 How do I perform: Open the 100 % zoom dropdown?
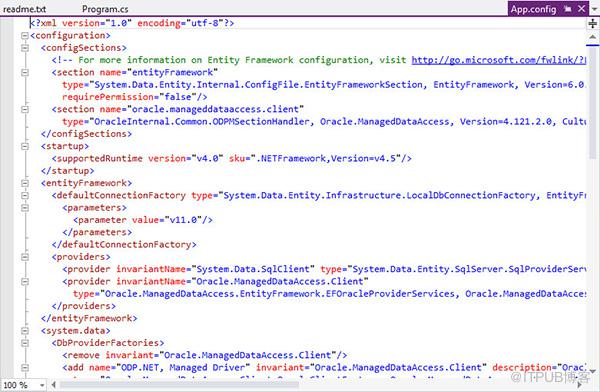point(42,385)
